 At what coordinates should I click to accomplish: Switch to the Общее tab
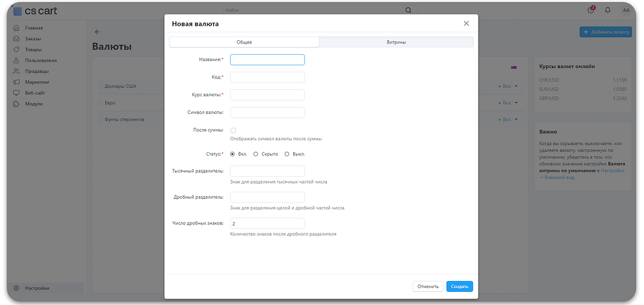click(x=244, y=42)
